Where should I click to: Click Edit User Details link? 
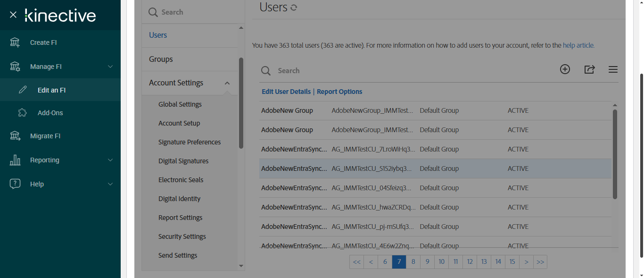(286, 92)
